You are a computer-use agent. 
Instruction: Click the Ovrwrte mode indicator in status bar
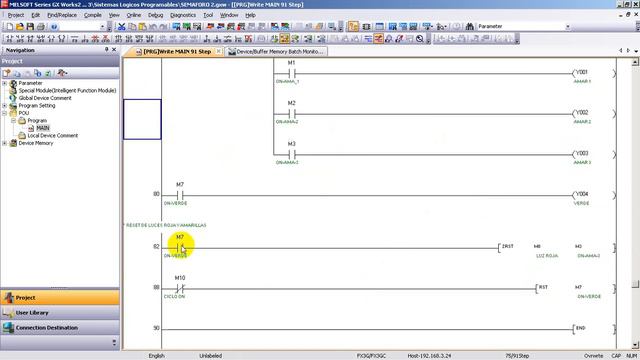[x=593, y=356]
